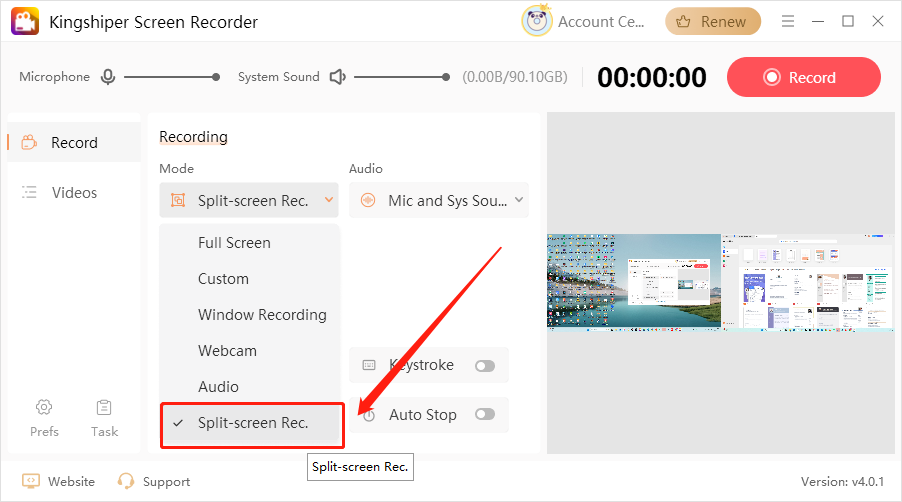Click the keyboard icon beside Keystroke

(369, 365)
